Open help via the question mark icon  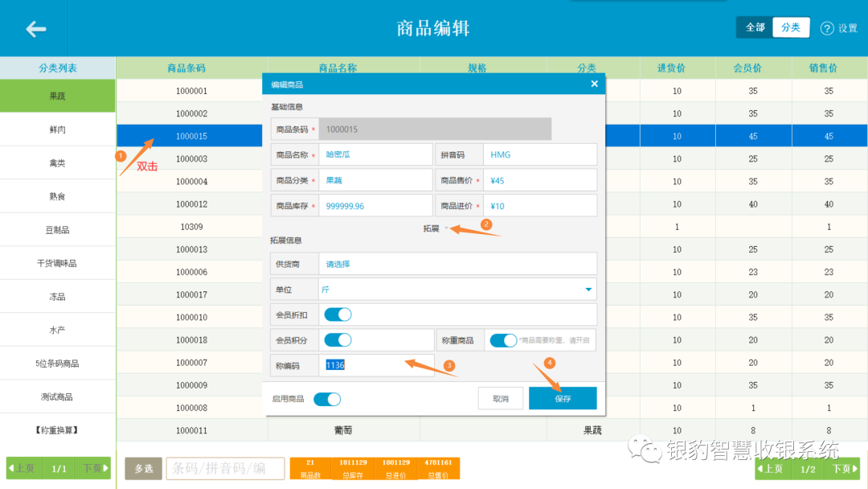click(x=827, y=27)
